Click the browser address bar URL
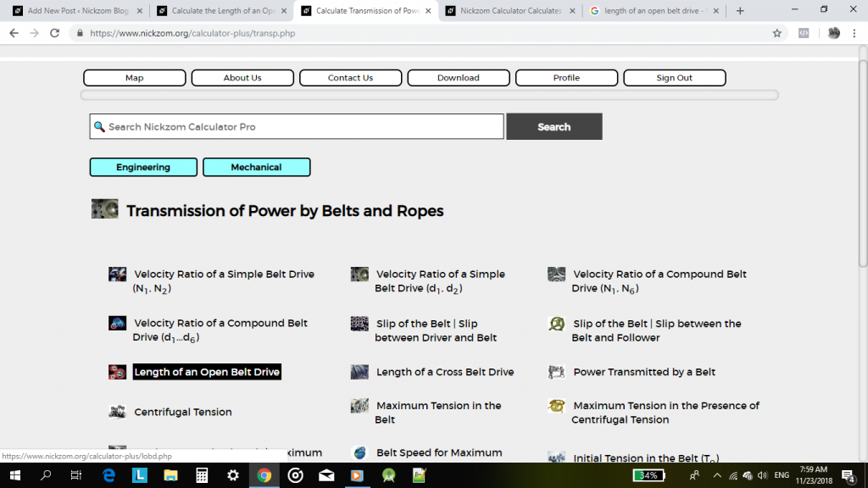 (x=192, y=33)
